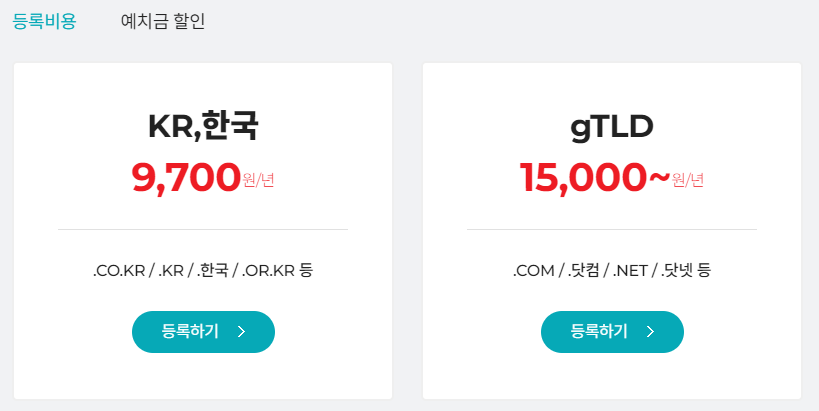The width and height of the screenshot is (819, 411).
Task: Select the KR,한국 card heading
Action: pyautogui.click(x=203, y=126)
